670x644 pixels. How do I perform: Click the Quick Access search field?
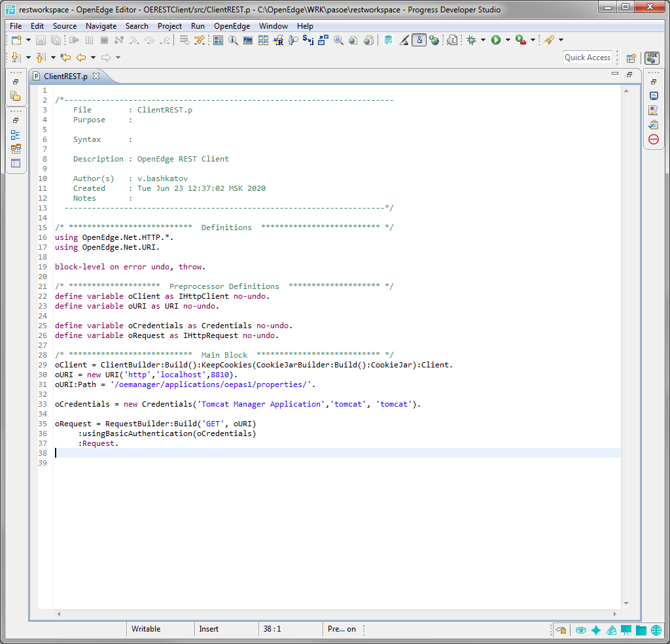pos(588,58)
